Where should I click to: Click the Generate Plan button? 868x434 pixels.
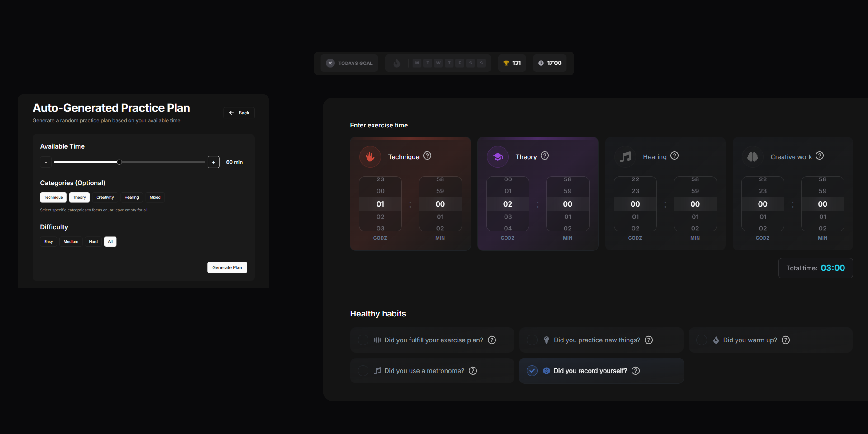point(227,267)
